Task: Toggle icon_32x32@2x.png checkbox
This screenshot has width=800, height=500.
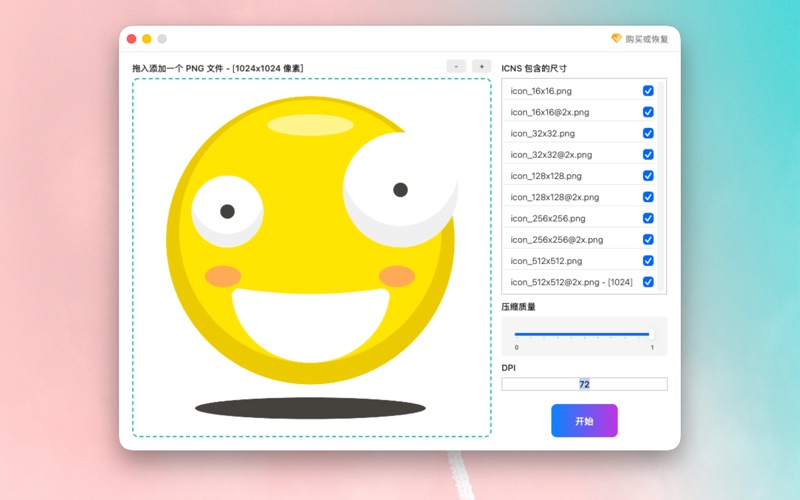Action: point(648,155)
